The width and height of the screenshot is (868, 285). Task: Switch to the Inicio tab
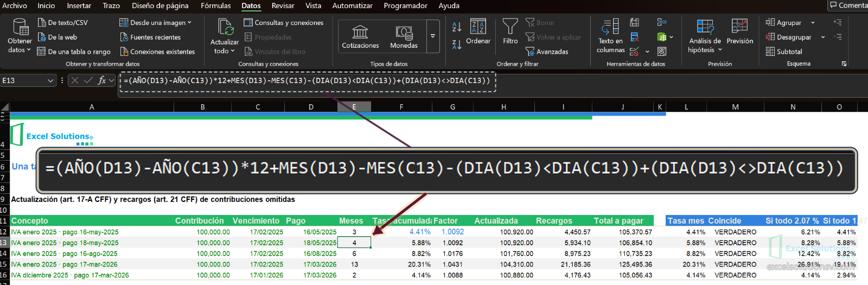pyautogui.click(x=46, y=5)
